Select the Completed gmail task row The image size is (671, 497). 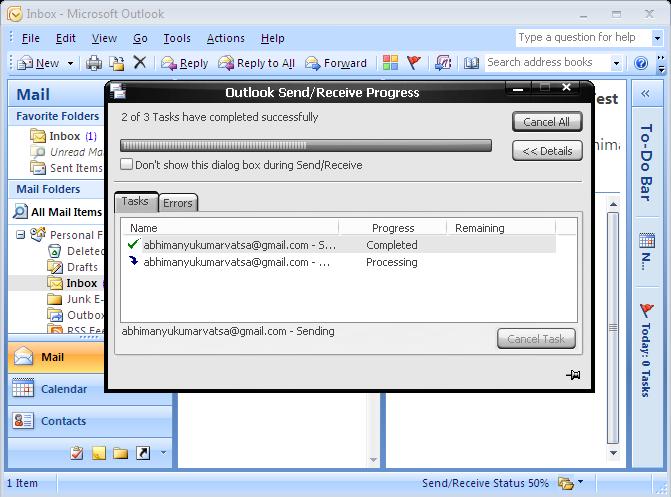339,245
